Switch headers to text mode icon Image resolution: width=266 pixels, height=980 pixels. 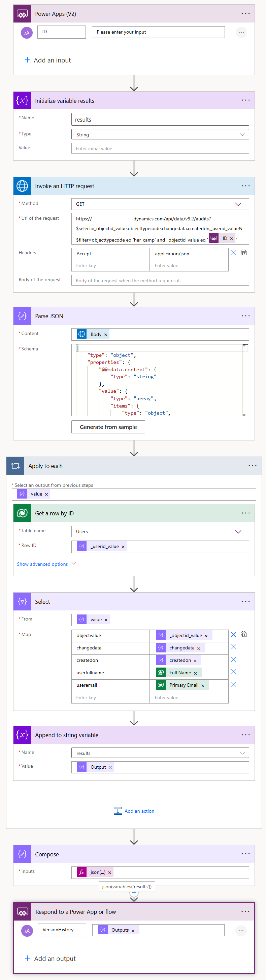244,253
